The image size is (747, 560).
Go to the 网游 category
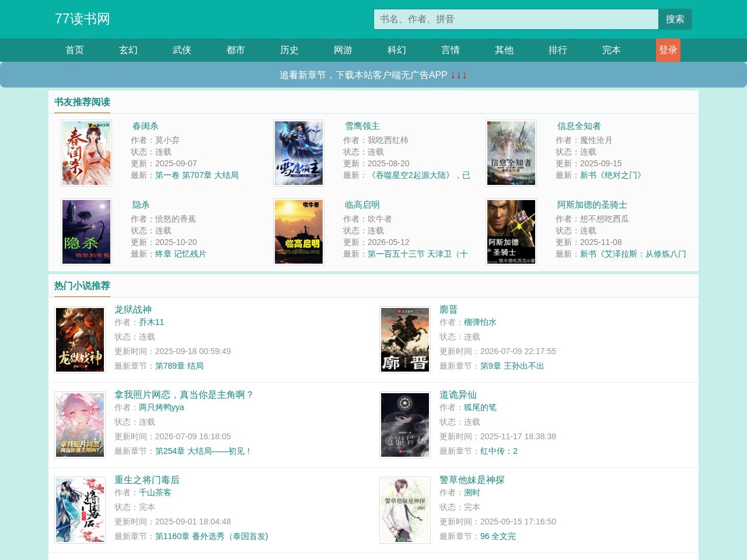pyautogui.click(x=343, y=50)
